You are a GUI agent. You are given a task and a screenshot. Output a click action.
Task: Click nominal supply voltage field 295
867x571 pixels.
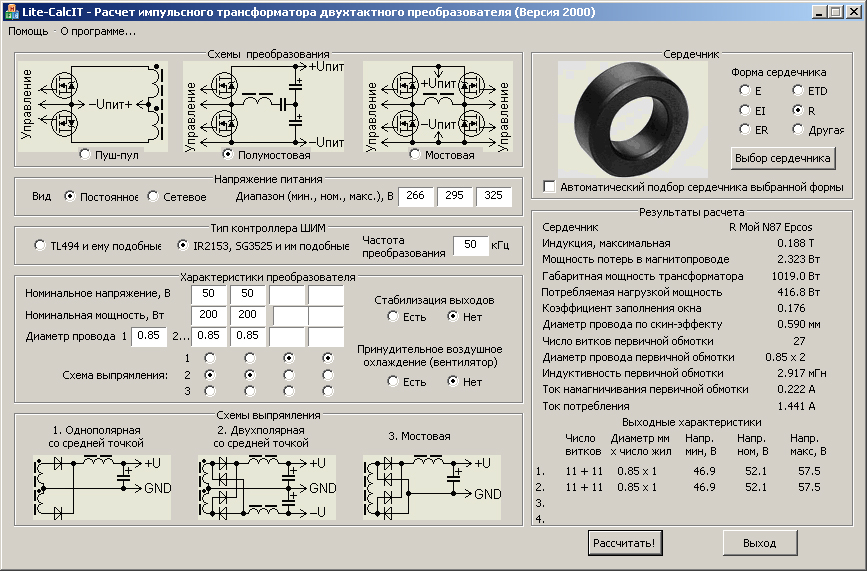455,196
